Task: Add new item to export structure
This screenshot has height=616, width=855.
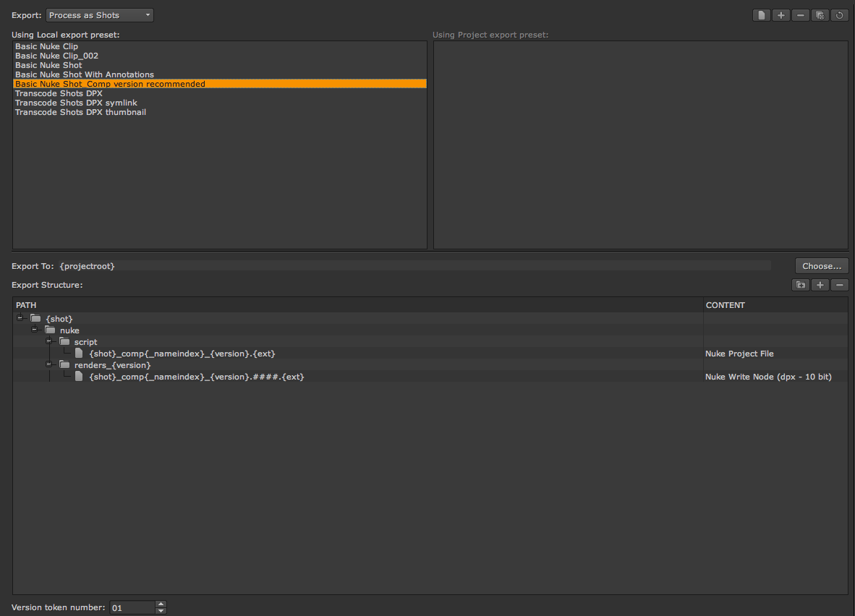Action: (820, 285)
